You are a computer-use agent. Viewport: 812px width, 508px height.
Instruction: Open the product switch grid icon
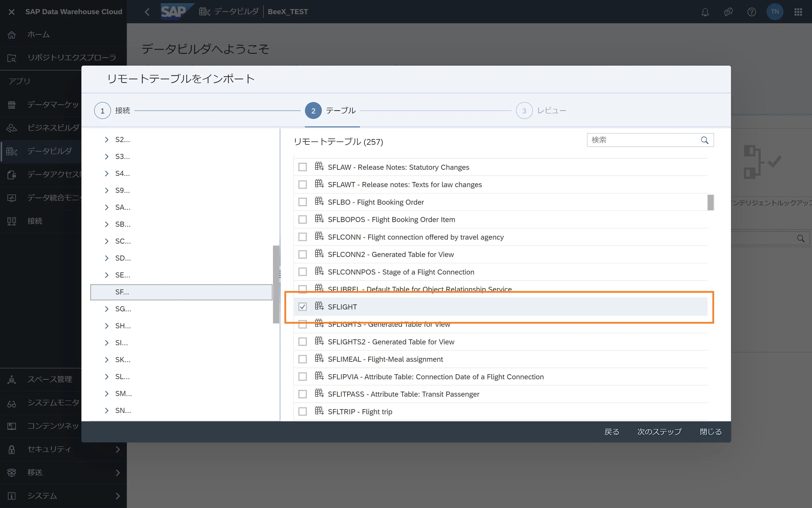pos(798,12)
